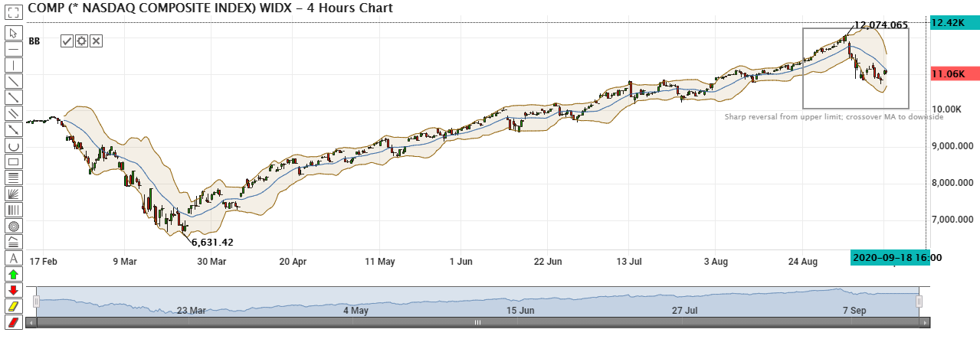
Task: Select the horizontal line drawing tool
Action: 13,49
